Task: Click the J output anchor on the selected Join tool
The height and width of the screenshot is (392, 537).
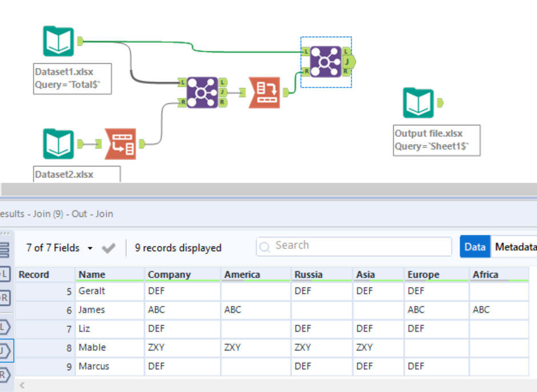Action: tap(348, 61)
